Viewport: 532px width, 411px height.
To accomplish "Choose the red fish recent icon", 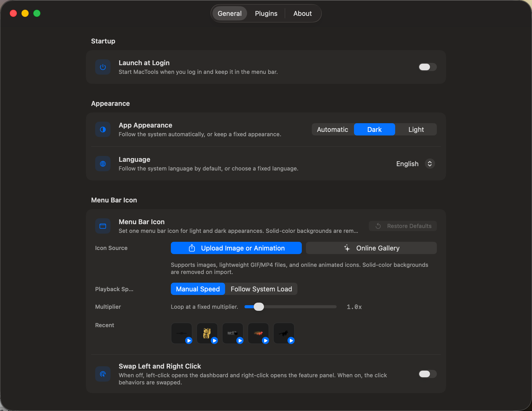I will pos(258,333).
